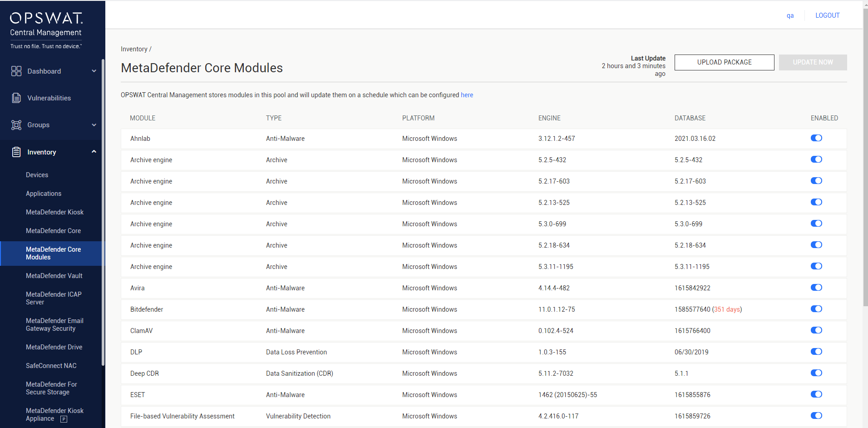868x428 pixels.
Task: Expand the Groups menu chevron
Action: click(x=94, y=125)
